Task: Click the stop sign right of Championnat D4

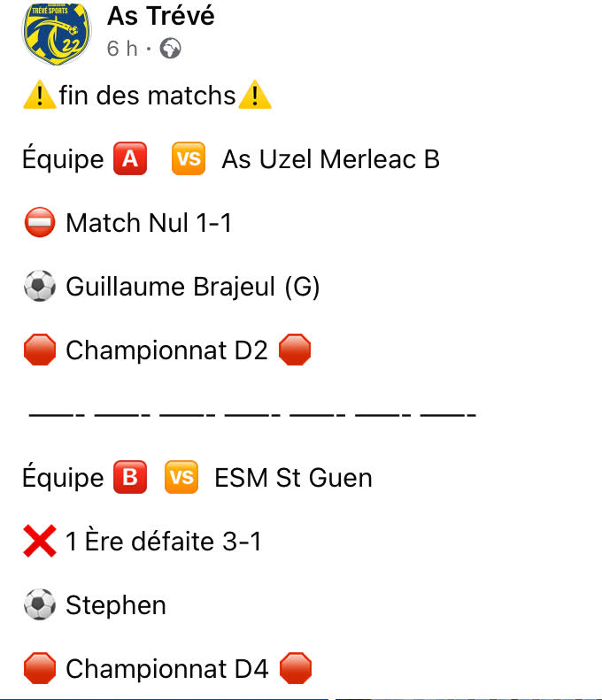Action: (296, 669)
